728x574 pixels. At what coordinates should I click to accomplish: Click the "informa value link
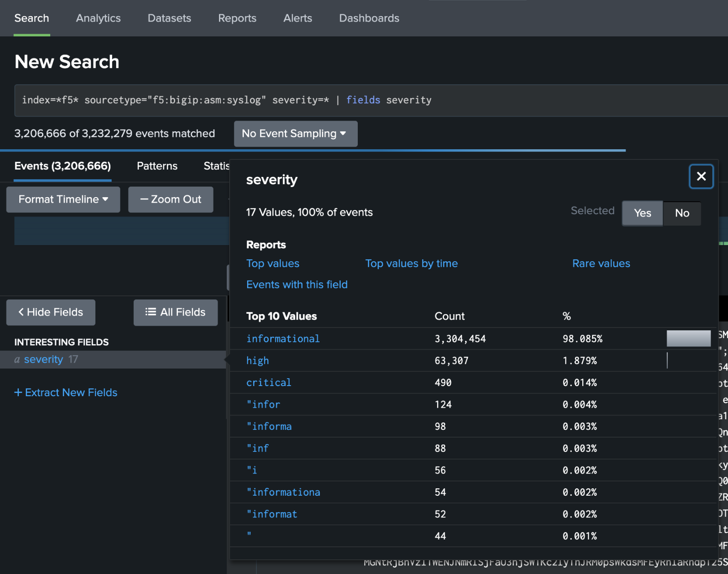pyautogui.click(x=269, y=427)
